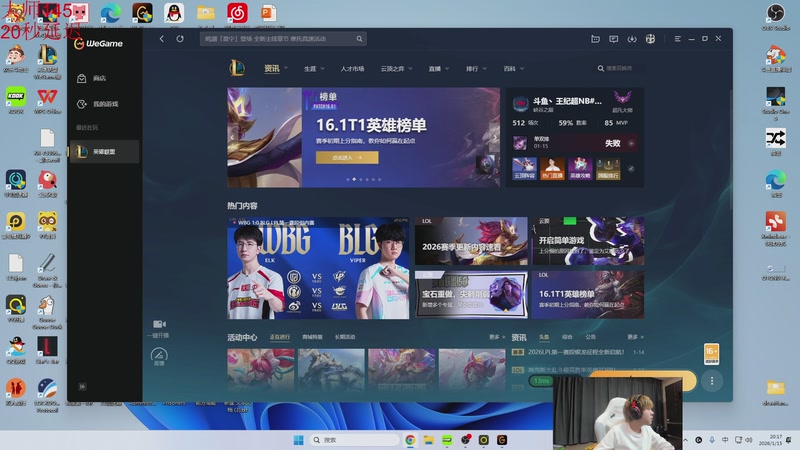Click the first activity thumbnail in 活动中心
800x450 pixels.
point(261,370)
